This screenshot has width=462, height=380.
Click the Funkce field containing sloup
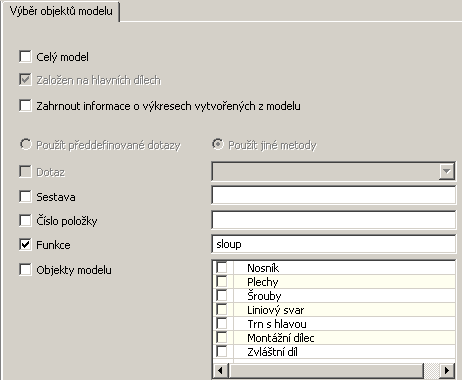click(333, 244)
